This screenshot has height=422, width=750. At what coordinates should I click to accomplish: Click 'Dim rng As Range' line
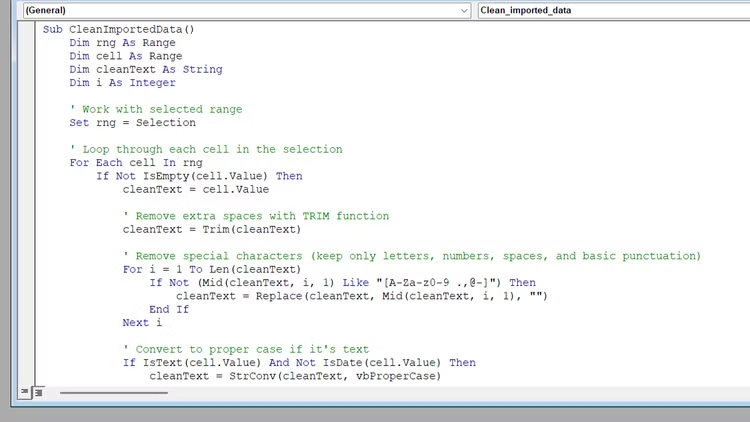[x=122, y=43]
